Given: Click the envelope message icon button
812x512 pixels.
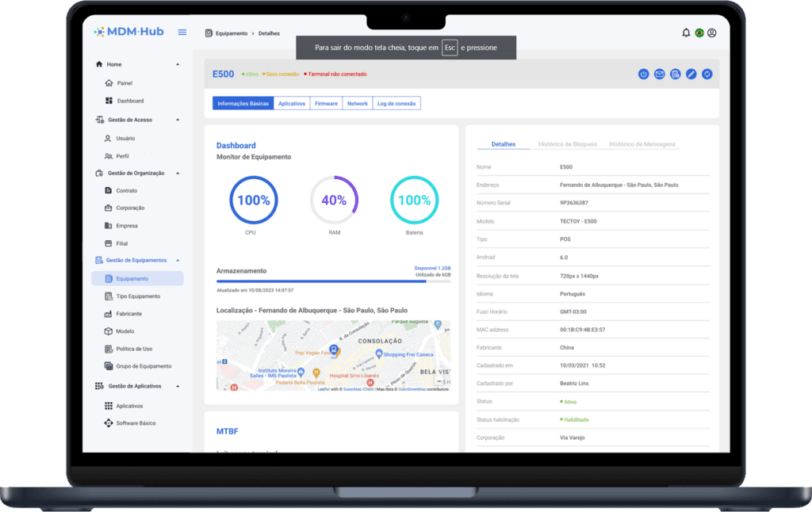Looking at the screenshot, I should [x=660, y=75].
